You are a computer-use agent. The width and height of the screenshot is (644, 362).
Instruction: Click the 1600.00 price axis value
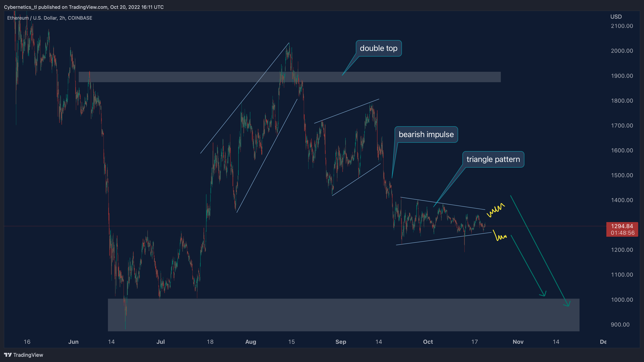click(622, 150)
